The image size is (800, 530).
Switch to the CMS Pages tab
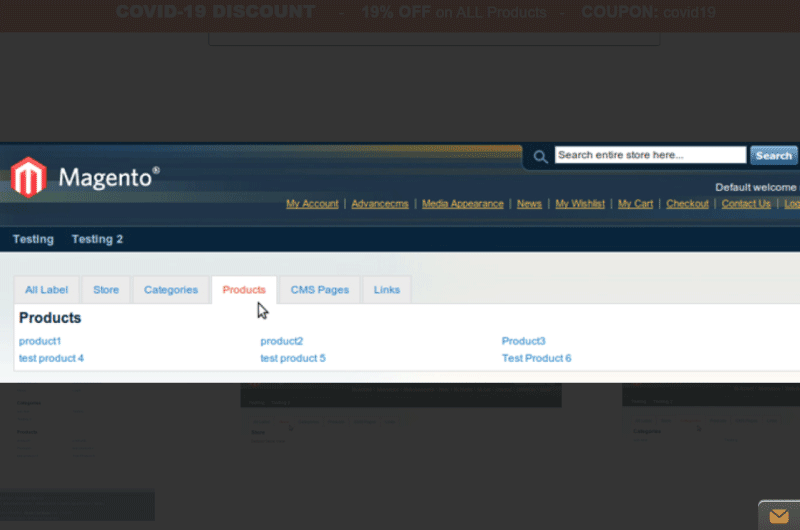pos(320,290)
